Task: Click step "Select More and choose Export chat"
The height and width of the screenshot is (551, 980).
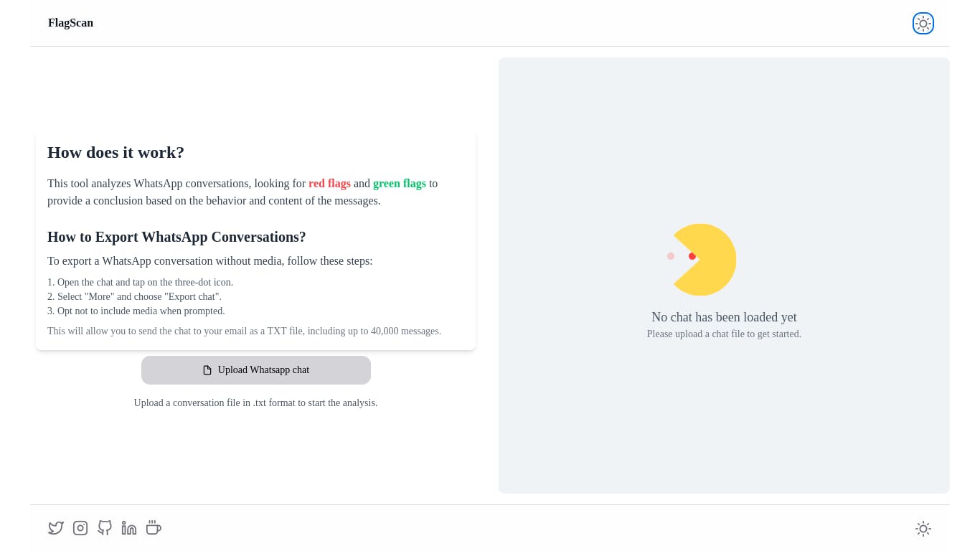Action: tap(135, 297)
